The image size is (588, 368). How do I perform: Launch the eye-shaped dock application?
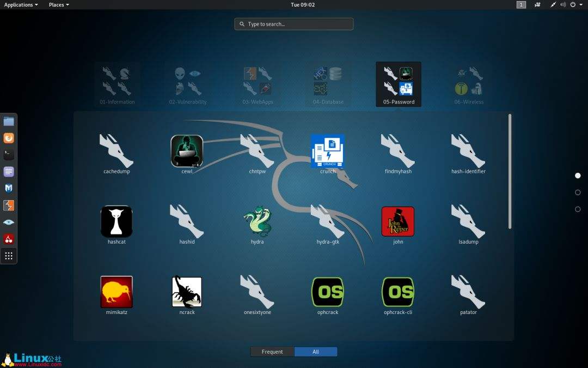click(9, 222)
